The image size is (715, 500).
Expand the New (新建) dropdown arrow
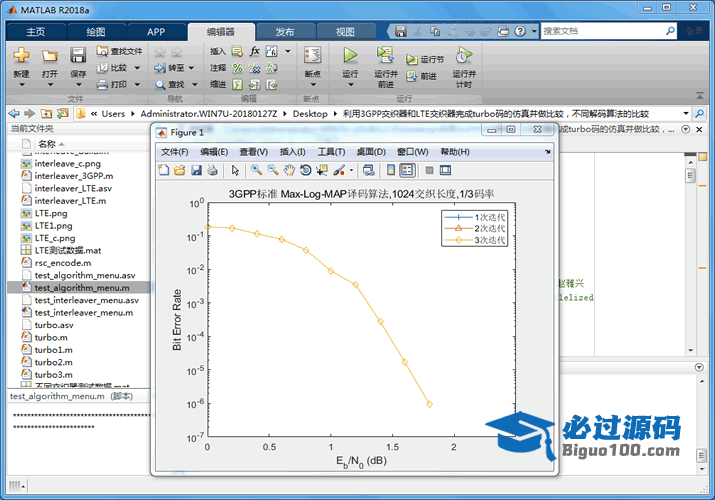click(21, 85)
